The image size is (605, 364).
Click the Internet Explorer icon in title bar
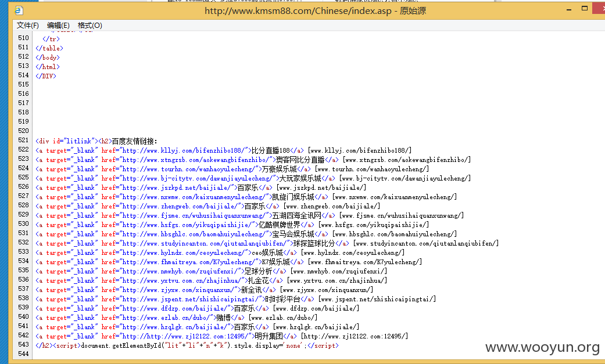pos(19,10)
